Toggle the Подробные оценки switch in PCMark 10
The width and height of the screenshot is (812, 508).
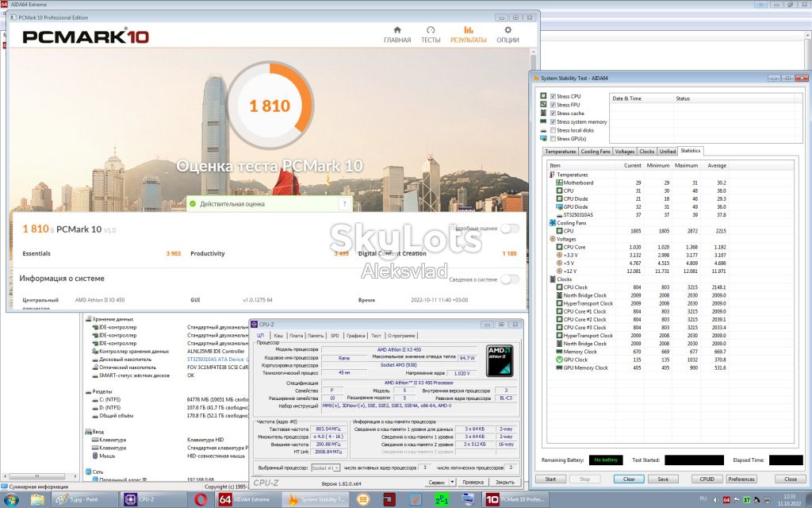[x=510, y=229]
